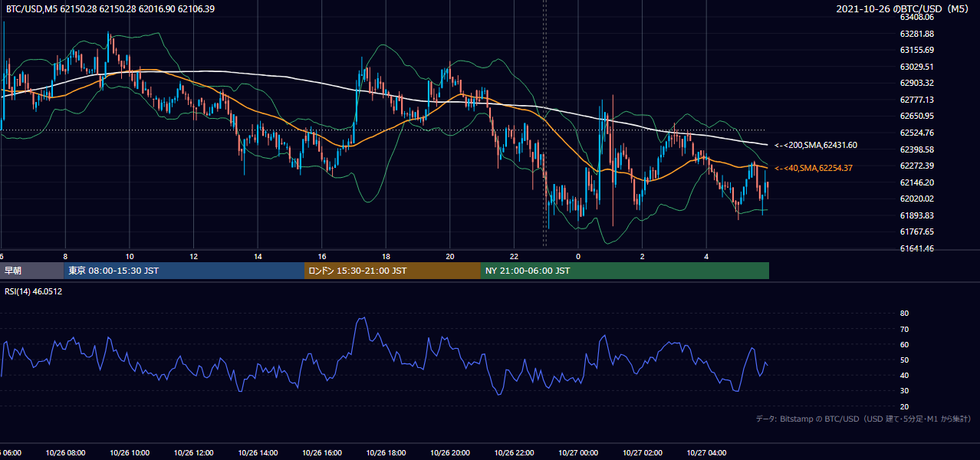Select the 10/26 14:00 time axis label
This screenshot has width=980, height=460.
pyautogui.click(x=258, y=452)
